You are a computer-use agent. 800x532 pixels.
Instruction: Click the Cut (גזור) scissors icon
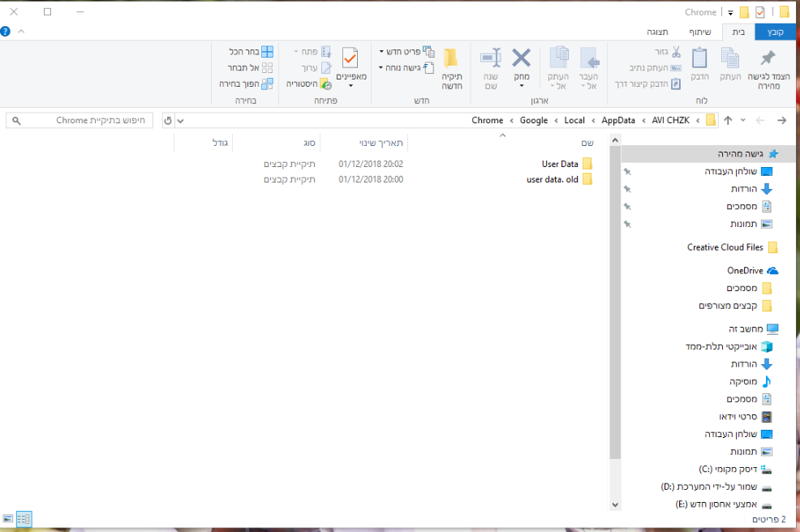[676, 52]
